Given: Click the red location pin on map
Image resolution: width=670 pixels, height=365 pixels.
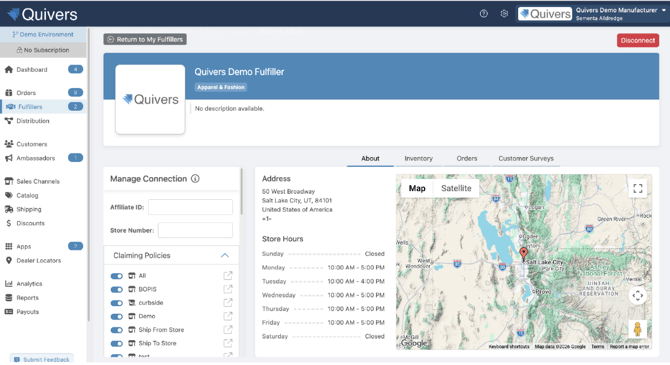Looking at the screenshot, I should pos(523,253).
